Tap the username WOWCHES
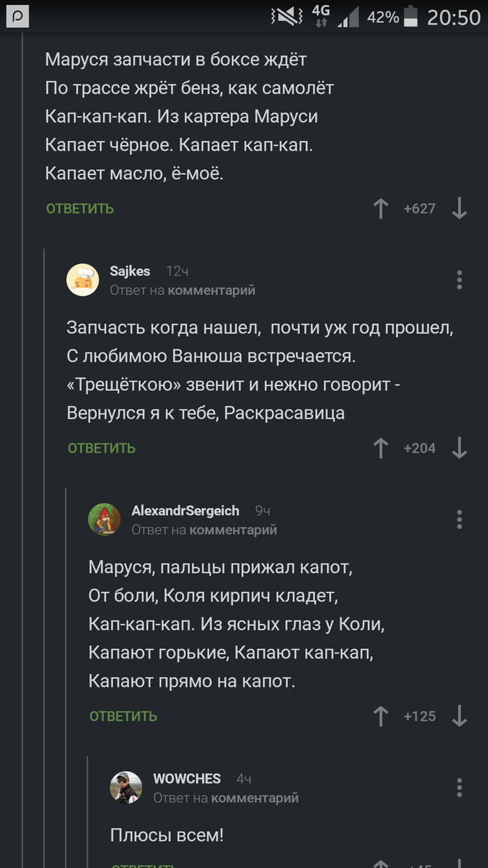This screenshot has width=488, height=868. tap(187, 779)
